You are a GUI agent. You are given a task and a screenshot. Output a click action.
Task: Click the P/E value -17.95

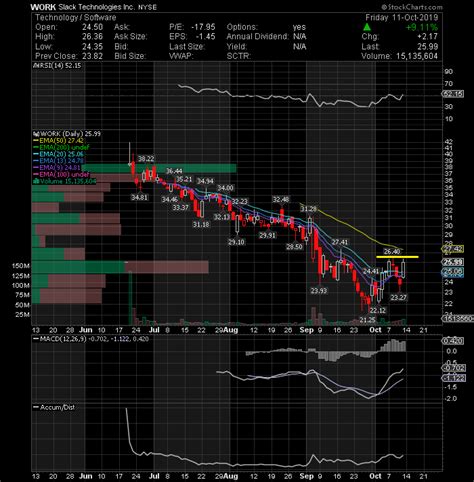(203, 27)
